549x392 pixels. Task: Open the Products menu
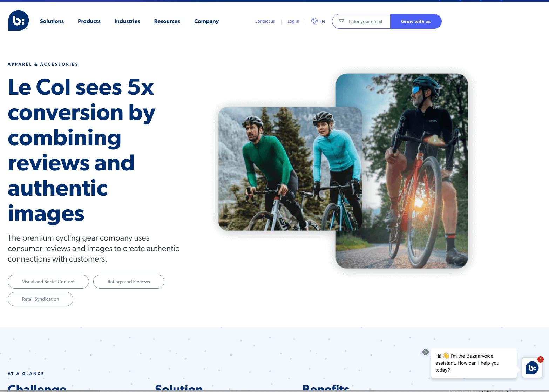tap(89, 21)
